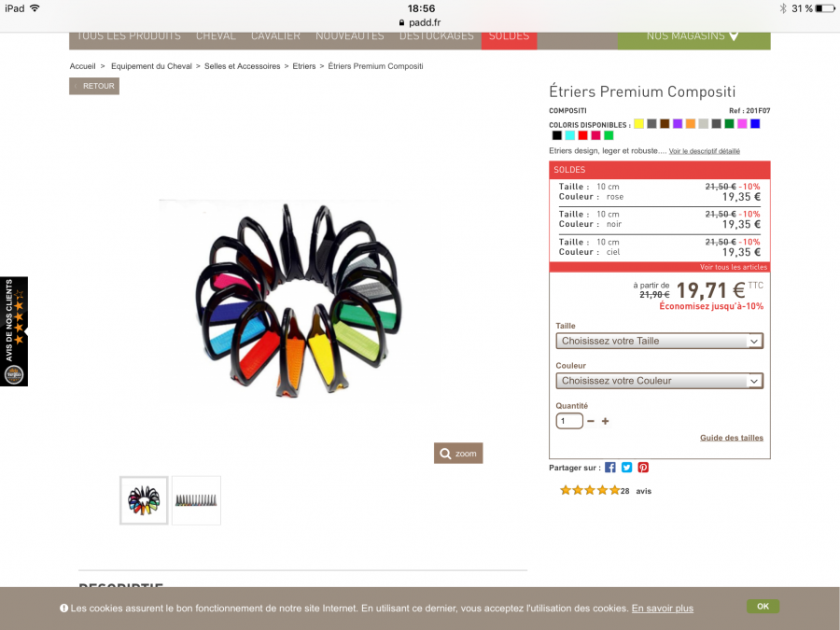
Task: Click the Retour button
Action: click(94, 86)
